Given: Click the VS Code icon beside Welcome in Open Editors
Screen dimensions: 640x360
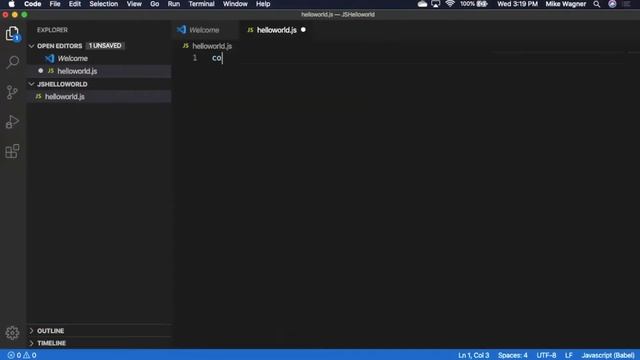Looking at the screenshot, I should tap(49, 58).
